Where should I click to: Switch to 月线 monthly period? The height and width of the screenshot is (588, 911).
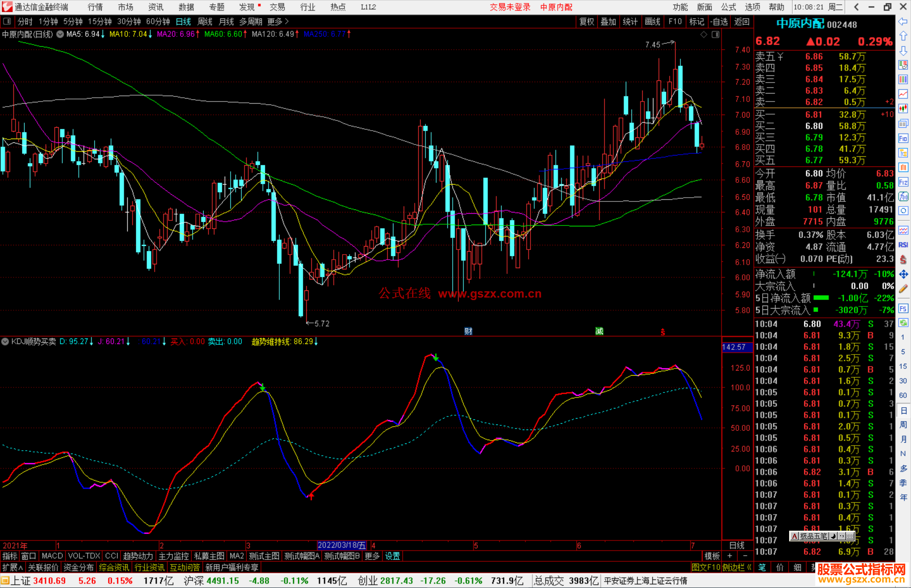click(x=226, y=21)
